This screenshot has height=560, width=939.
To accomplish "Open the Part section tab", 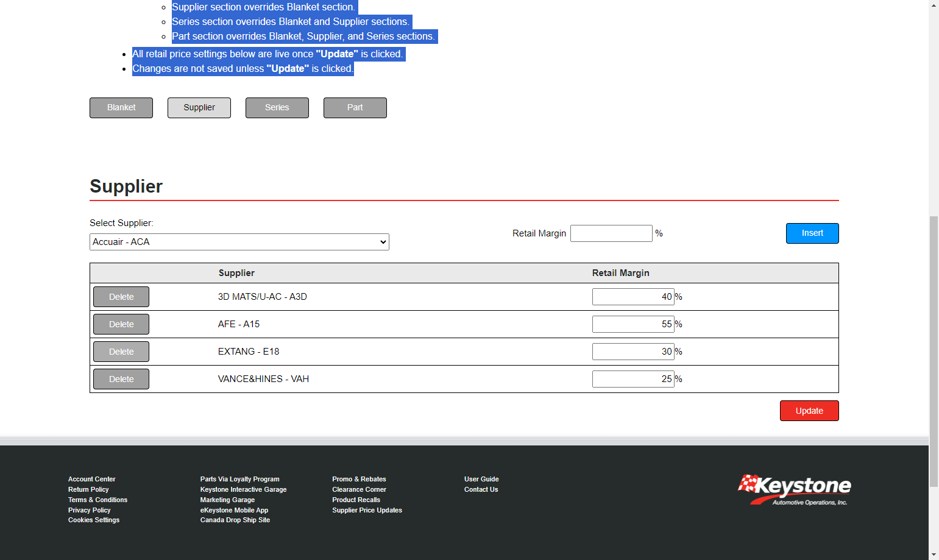I will pos(355,108).
